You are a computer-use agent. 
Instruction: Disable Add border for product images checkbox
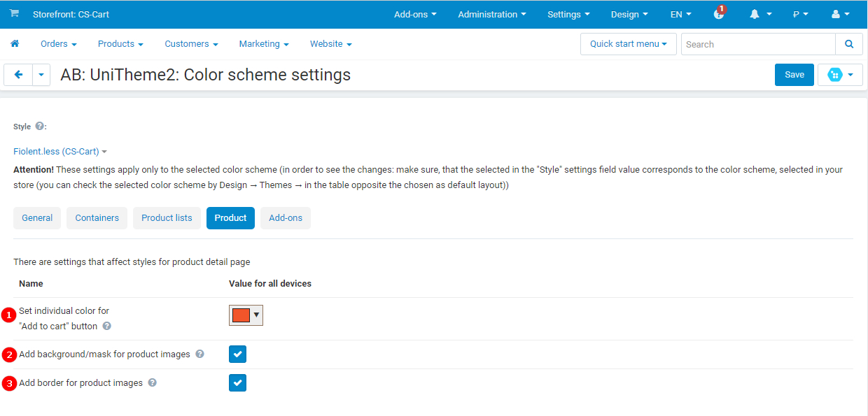pos(237,383)
